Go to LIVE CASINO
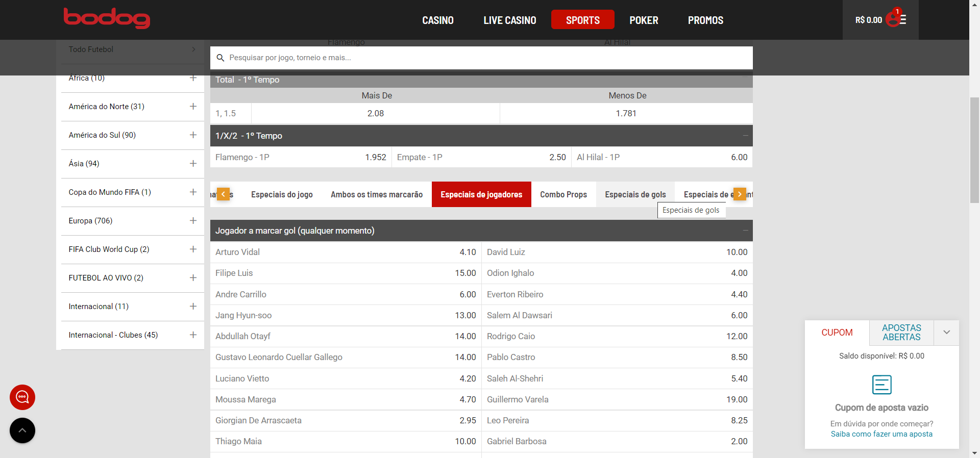The image size is (980, 458). click(510, 20)
